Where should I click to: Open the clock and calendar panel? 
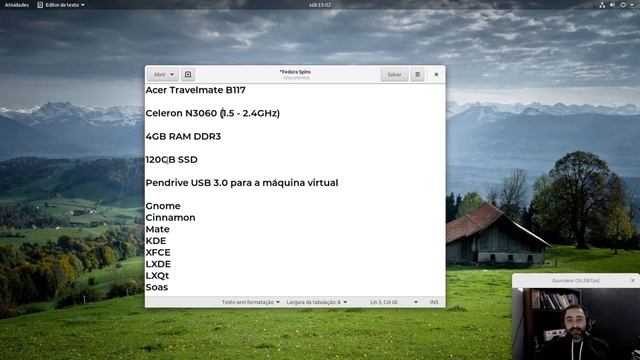pyautogui.click(x=320, y=5)
